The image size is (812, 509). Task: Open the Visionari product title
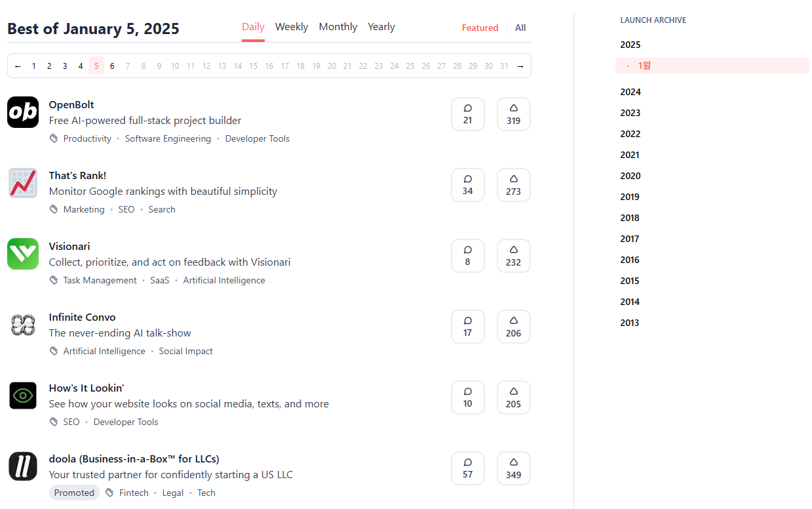pyautogui.click(x=69, y=246)
